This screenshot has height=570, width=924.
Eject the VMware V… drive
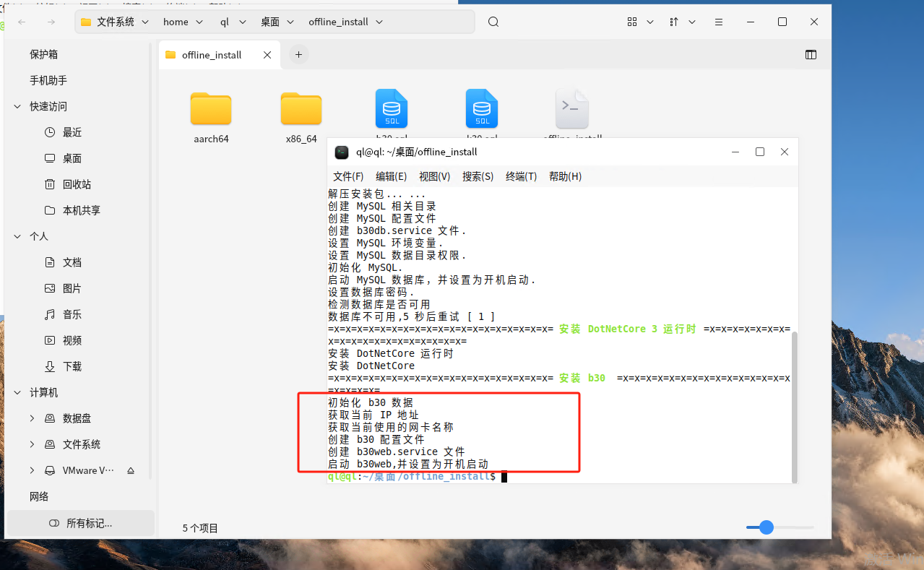click(131, 470)
